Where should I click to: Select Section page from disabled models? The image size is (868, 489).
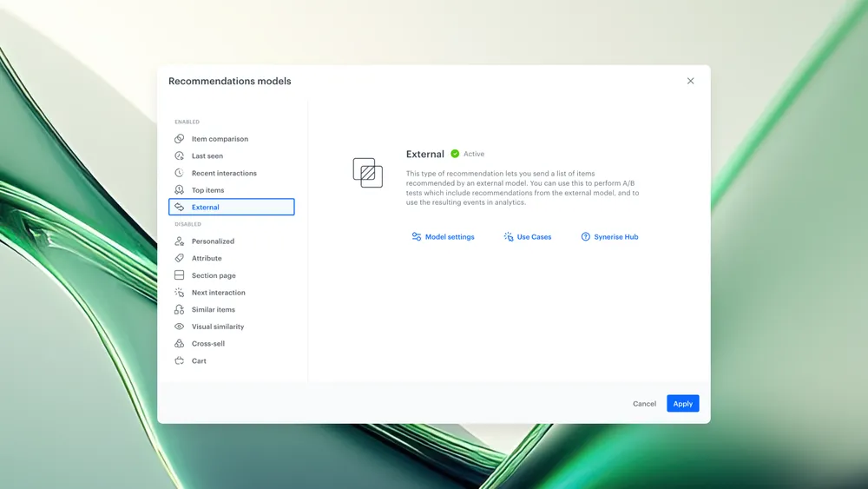pos(214,275)
